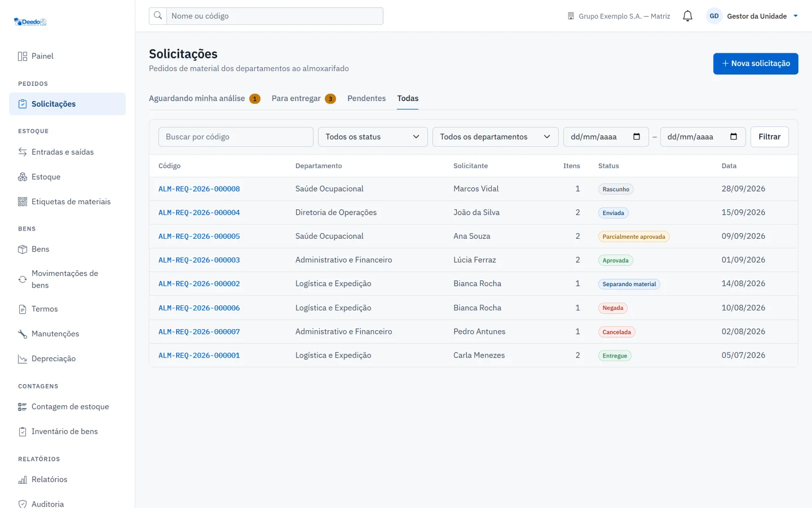Image resolution: width=812 pixels, height=508 pixels.
Task: Open the Painel dashboard icon
Action: tap(22, 56)
